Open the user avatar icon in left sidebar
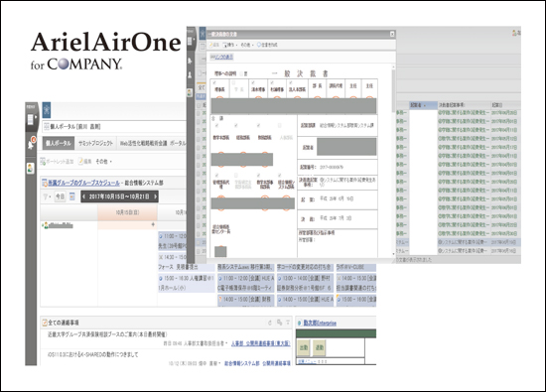Screen dimensions: 546x392 tap(31, 168)
